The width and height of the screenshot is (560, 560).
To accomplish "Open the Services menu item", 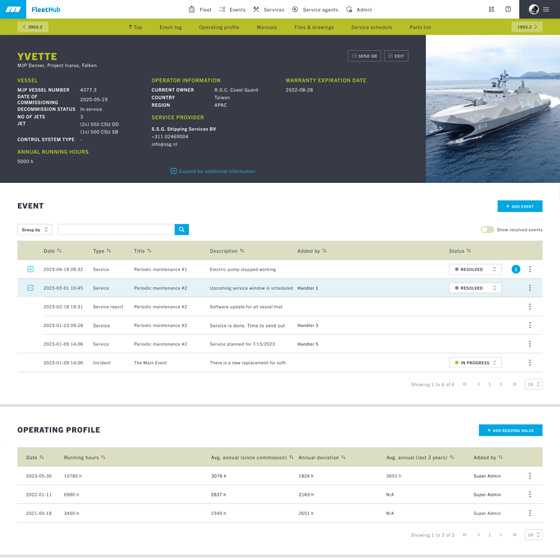I will tap(269, 10).
